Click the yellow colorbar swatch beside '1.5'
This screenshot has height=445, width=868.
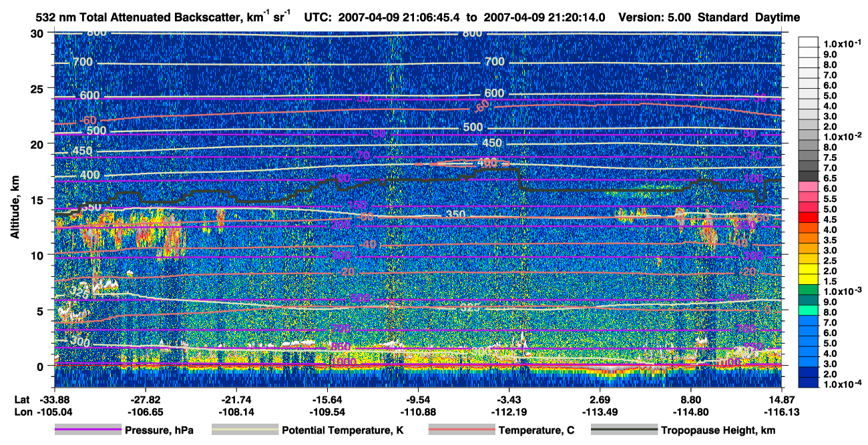808,279
